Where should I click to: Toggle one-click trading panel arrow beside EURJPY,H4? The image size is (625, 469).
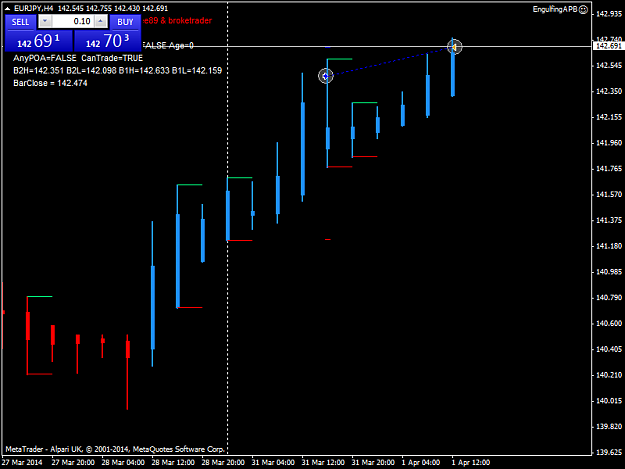click(x=7, y=8)
